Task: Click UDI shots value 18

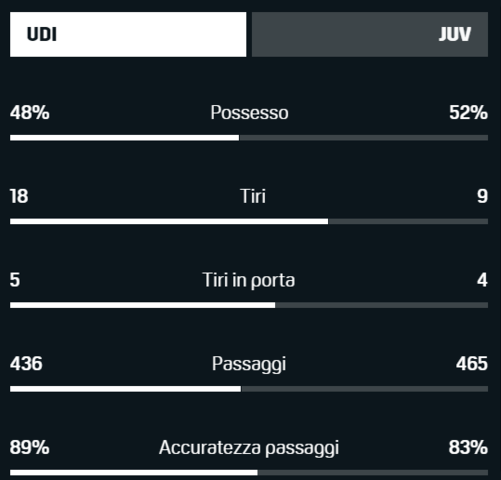Action: (19, 196)
